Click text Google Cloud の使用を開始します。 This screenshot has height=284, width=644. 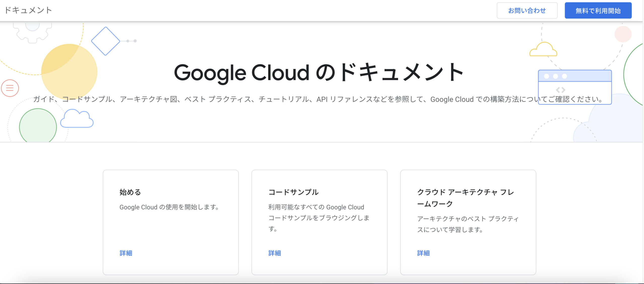169,207
